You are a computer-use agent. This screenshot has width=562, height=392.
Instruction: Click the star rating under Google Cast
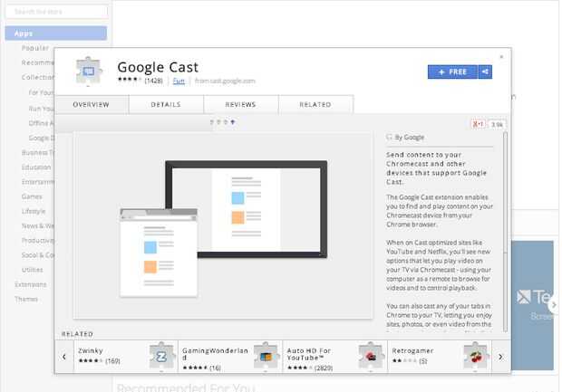click(x=130, y=79)
